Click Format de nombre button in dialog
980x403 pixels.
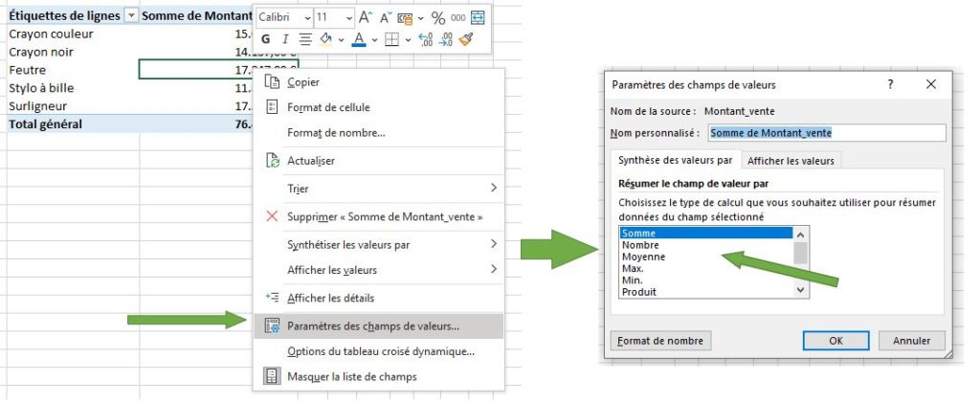tap(660, 341)
